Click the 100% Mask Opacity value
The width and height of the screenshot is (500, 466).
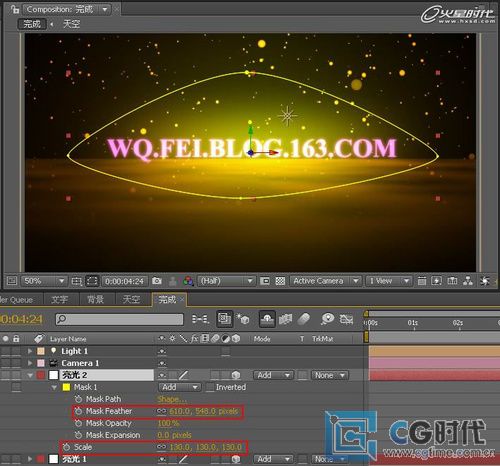(x=168, y=423)
